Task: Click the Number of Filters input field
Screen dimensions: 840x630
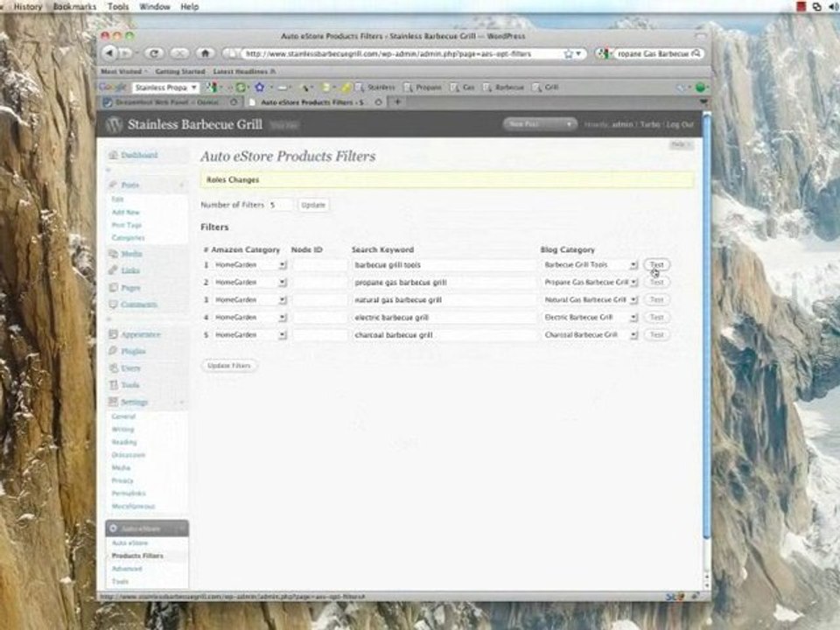Action: click(x=280, y=205)
